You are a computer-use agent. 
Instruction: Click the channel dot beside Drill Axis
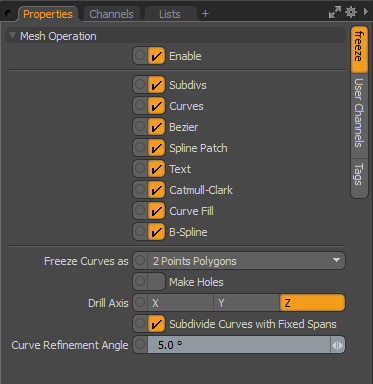tap(140, 303)
